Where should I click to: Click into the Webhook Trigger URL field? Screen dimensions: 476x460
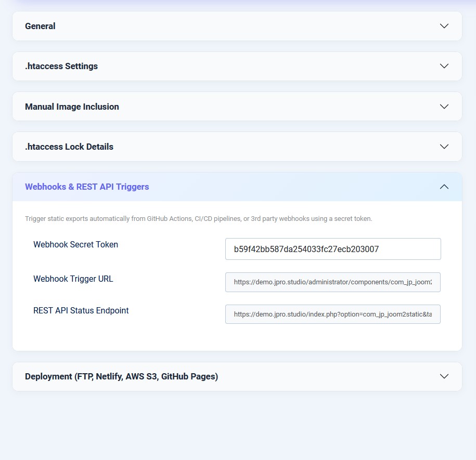click(x=333, y=282)
